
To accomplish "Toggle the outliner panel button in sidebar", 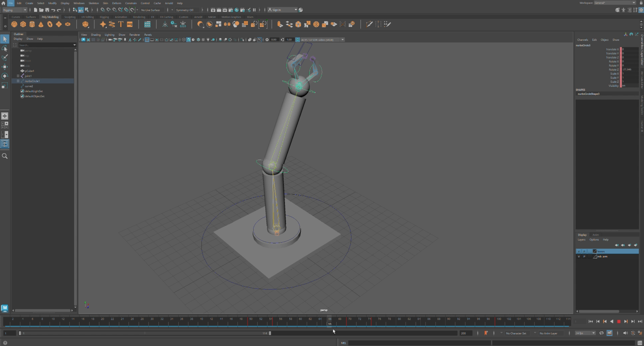I will click(5, 144).
